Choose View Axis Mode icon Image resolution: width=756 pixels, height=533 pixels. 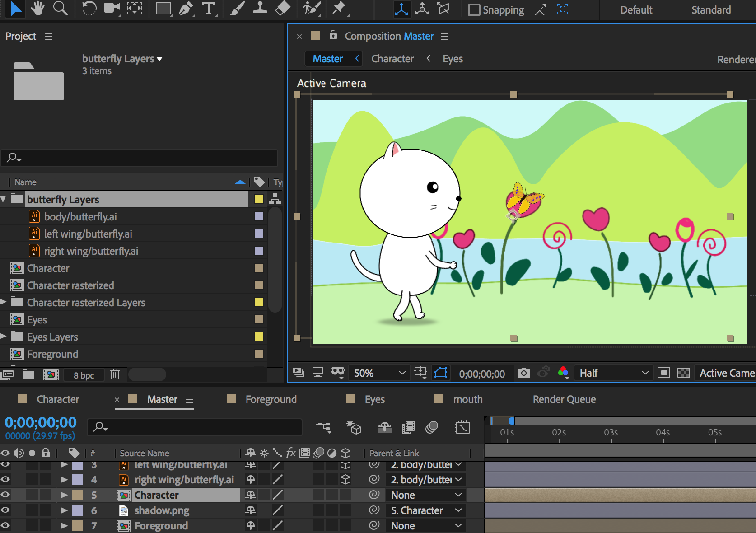point(444,9)
